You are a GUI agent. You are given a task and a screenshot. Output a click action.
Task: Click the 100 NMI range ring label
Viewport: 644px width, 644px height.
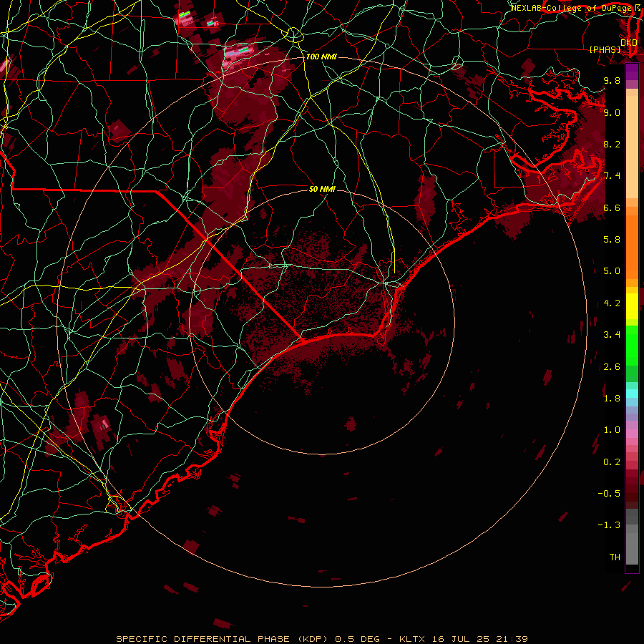tap(321, 57)
